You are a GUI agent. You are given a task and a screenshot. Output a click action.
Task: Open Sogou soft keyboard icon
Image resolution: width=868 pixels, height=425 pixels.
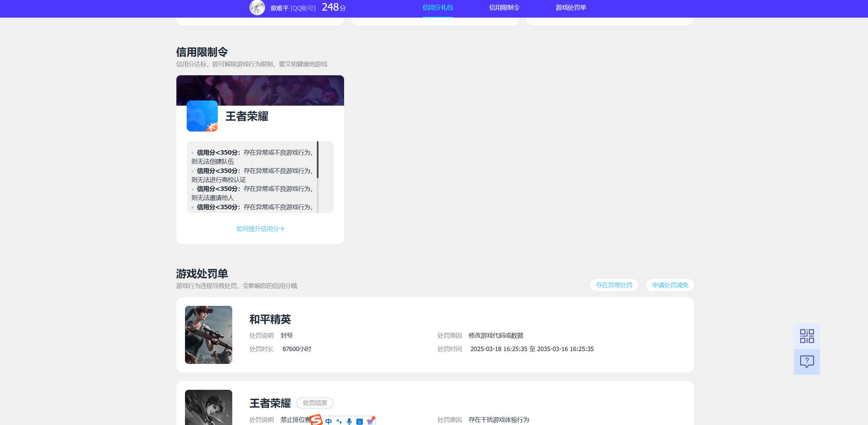tap(360, 421)
